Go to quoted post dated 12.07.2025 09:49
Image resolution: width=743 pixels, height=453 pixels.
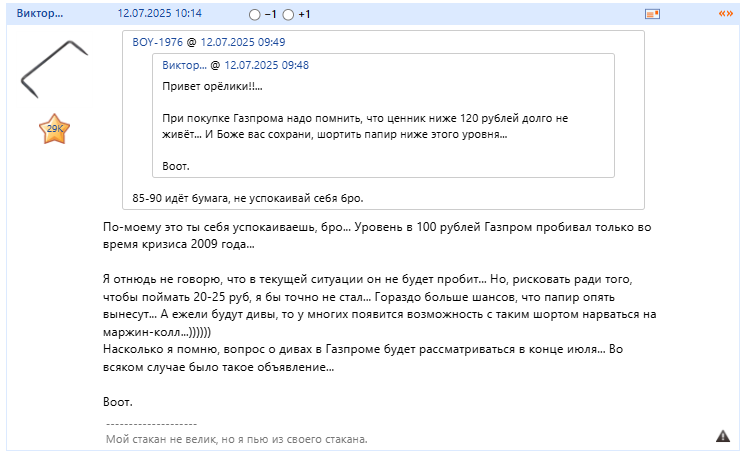click(243, 42)
